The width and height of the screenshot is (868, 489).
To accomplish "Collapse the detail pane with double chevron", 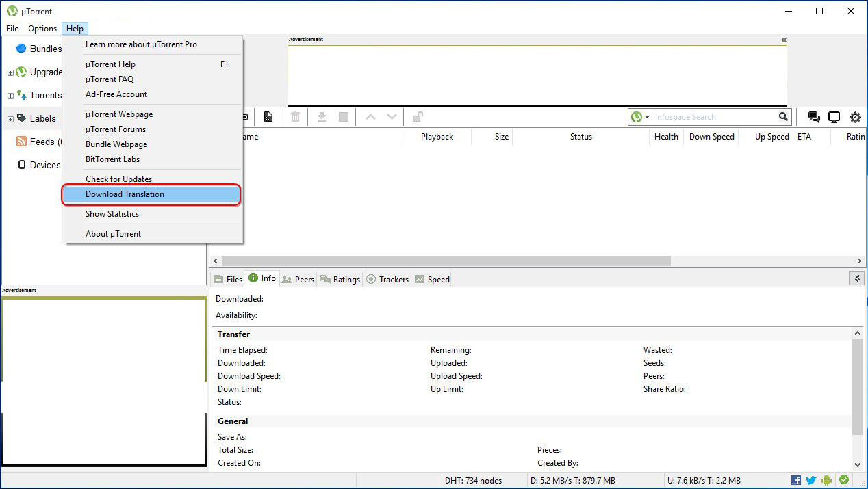I will (856, 278).
